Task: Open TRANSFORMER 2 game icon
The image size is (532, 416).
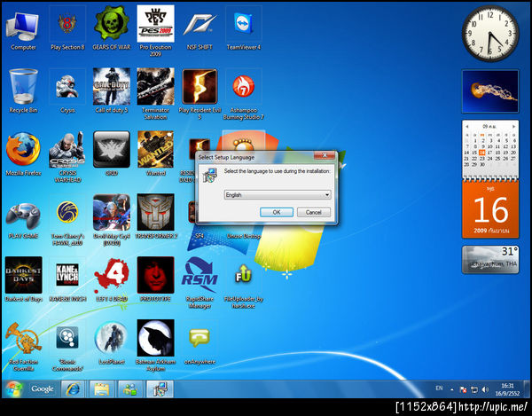Action: (x=155, y=217)
